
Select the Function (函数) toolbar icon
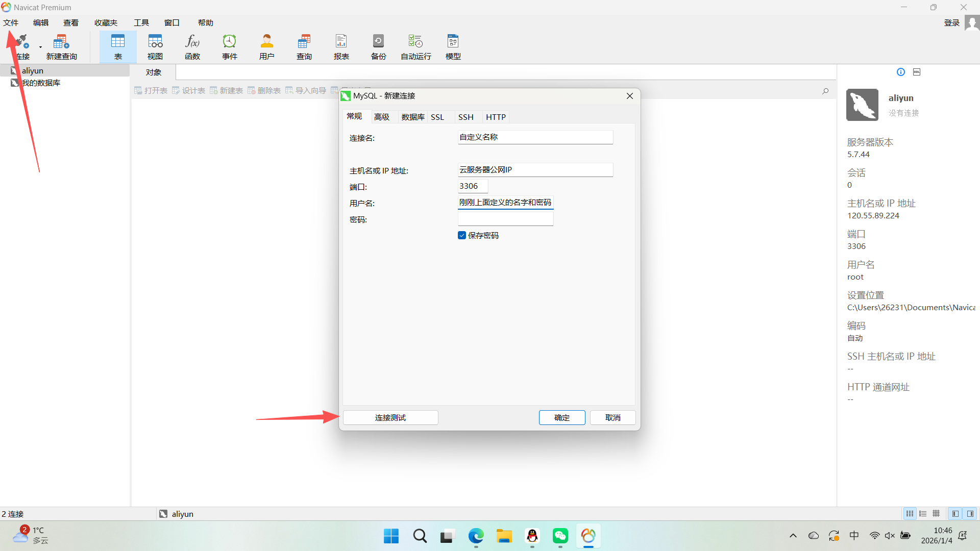pyautogui.click(x=192, y=46)
